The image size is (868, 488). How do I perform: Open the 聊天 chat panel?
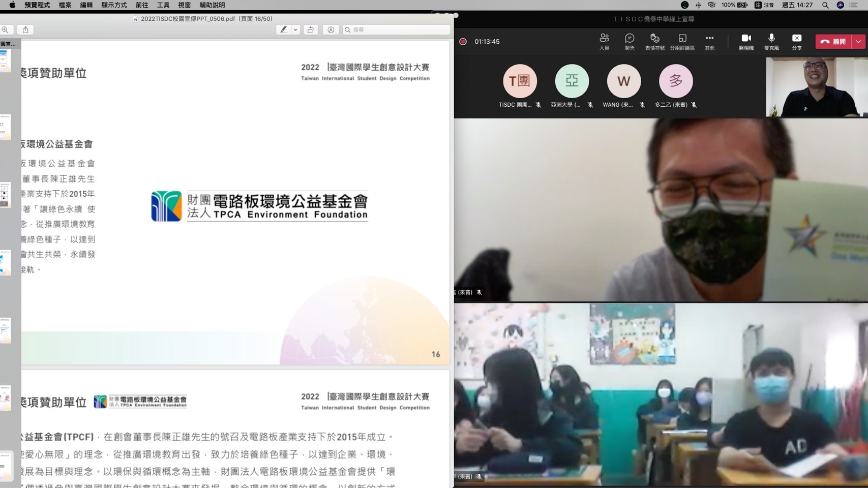point(630,41)
